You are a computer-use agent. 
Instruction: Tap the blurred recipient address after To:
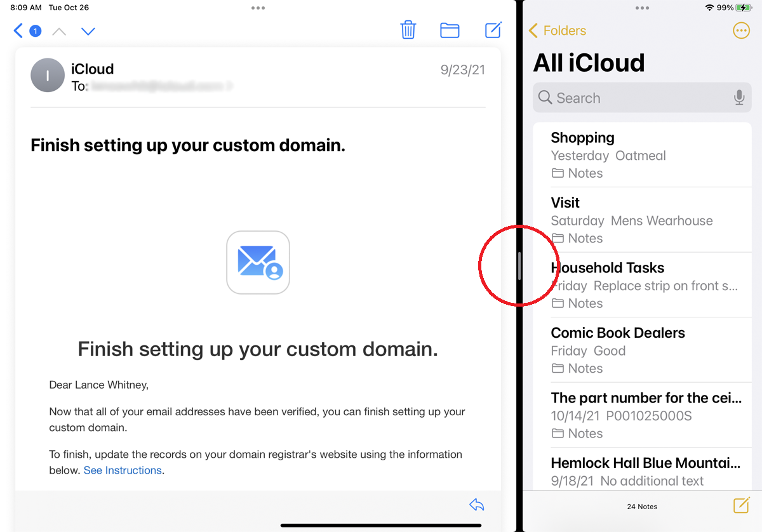pos(158,86)
